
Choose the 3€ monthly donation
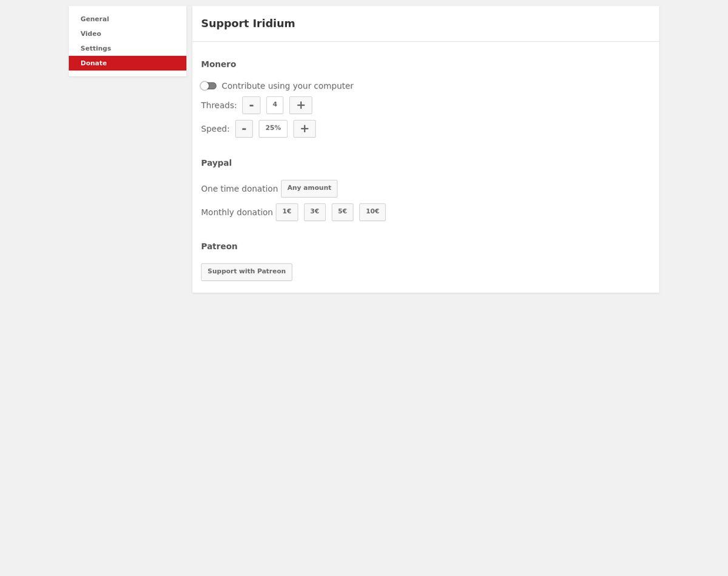315,212
